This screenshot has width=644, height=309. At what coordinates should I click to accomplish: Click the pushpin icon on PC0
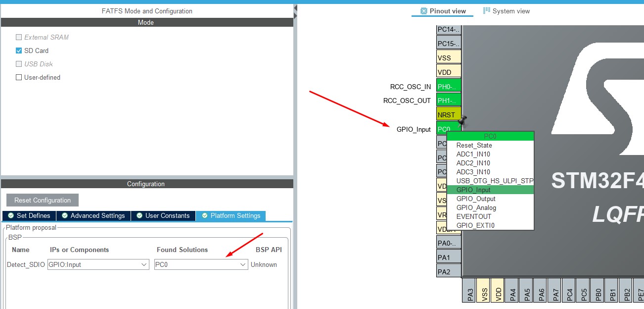462,120
